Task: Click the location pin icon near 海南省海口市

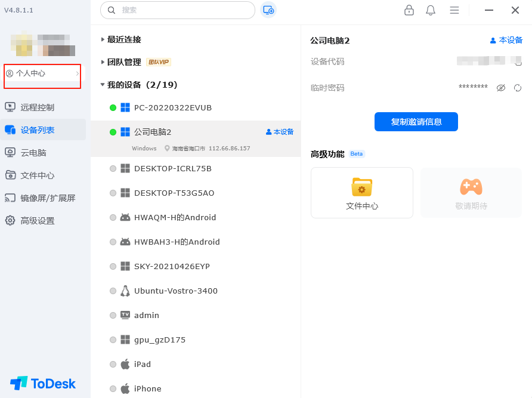Action: 167,149
